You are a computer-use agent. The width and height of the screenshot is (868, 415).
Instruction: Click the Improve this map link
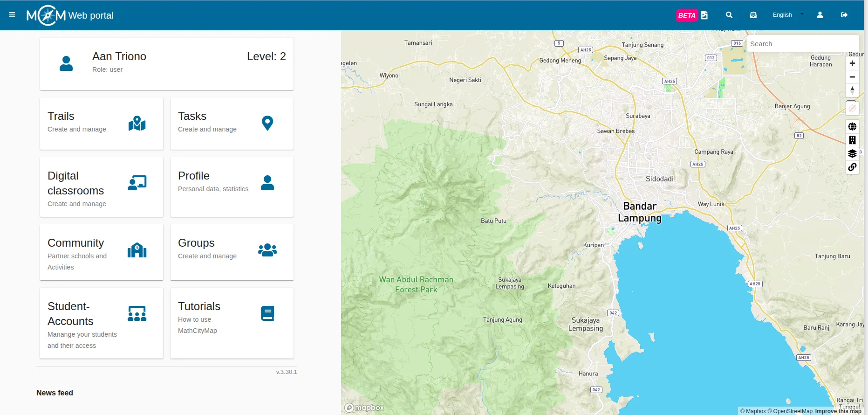coord(838,411)
